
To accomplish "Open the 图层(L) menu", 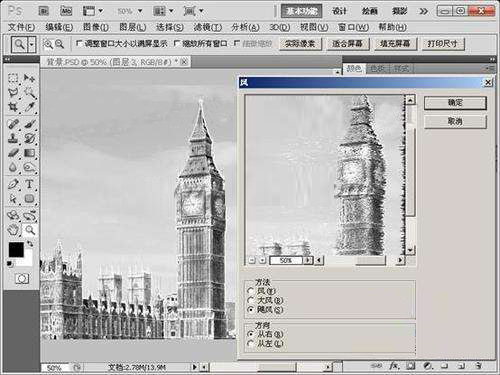I will (x=133, y=27).
